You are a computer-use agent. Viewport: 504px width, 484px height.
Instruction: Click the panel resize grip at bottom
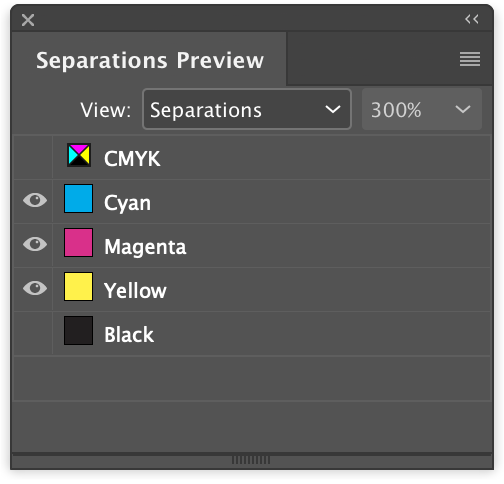pyautogui.click(x=251, y=460)
